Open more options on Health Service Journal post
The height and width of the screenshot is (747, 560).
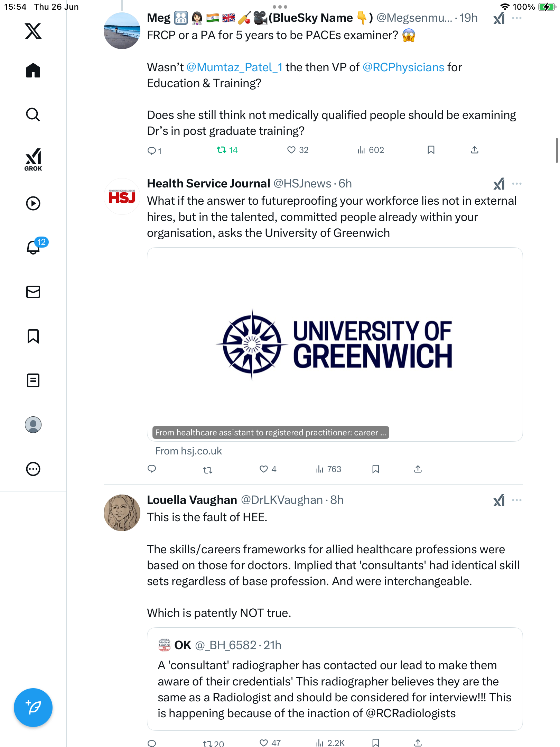pos(517,184)
